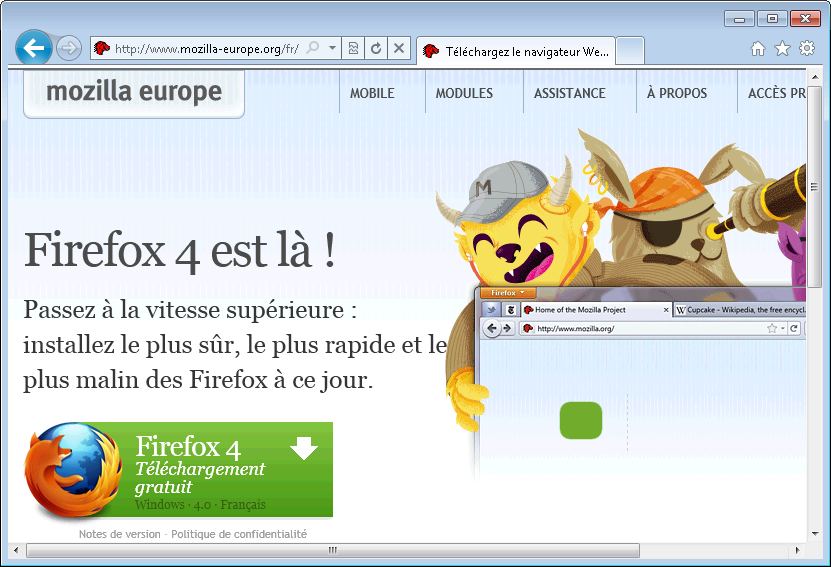Click the Twitter pinned tab in illustration

tap(491, 310)
